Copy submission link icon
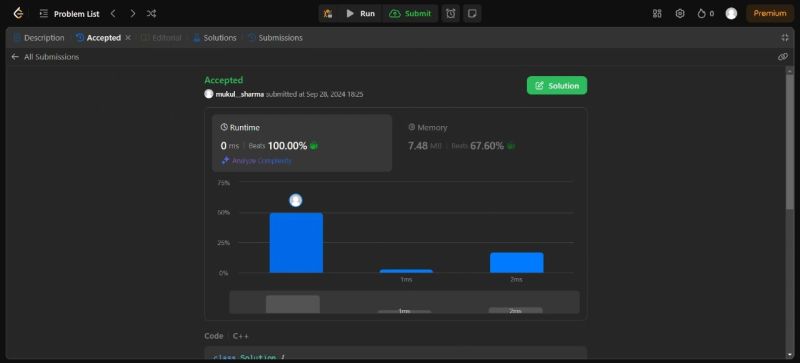The width and height of the screenshot is (800, 363). 783,57
